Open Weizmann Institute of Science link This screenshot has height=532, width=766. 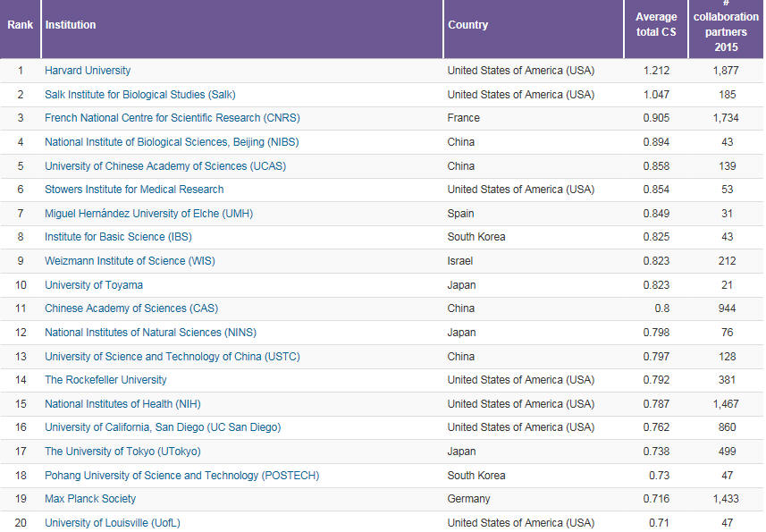coord(130,261)
